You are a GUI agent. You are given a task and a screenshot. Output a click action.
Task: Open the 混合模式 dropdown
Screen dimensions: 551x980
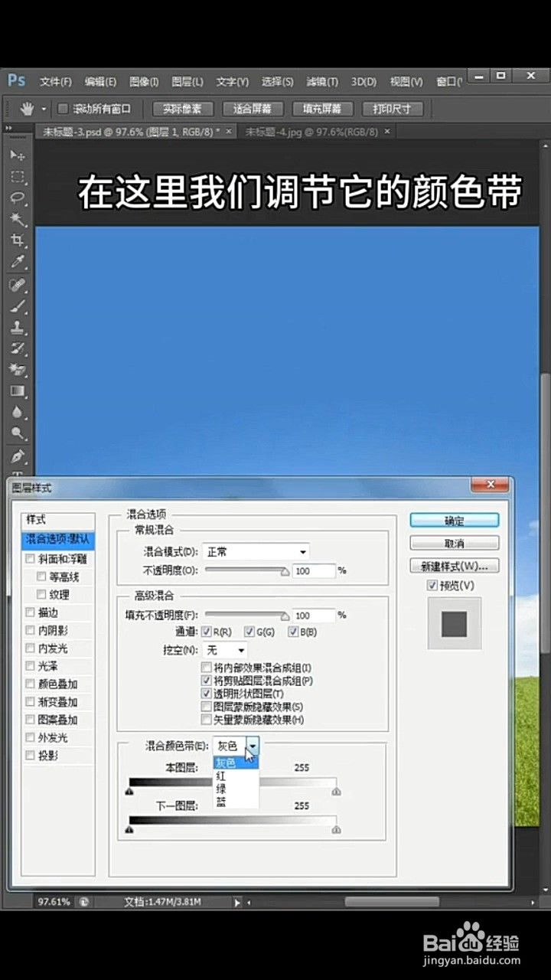coord(256,551)
